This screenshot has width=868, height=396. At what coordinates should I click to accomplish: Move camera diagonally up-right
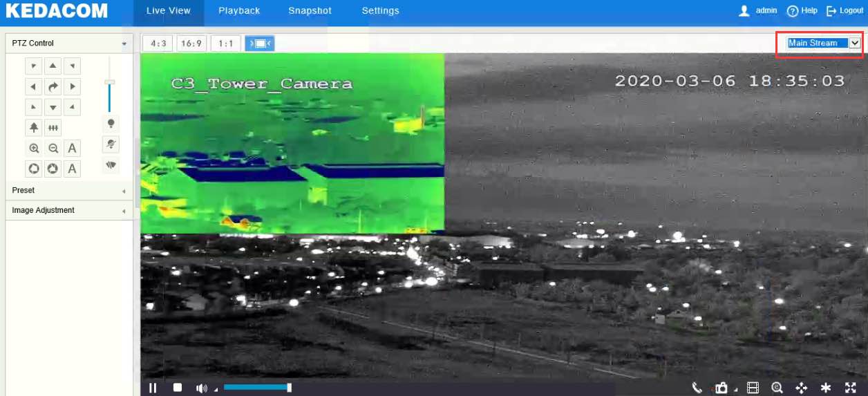point(72,66)
